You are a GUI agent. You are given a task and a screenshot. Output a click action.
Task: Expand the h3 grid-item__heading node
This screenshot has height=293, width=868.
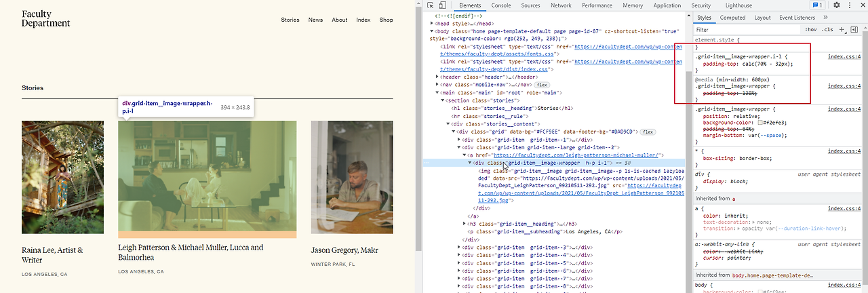coord(466,224)
